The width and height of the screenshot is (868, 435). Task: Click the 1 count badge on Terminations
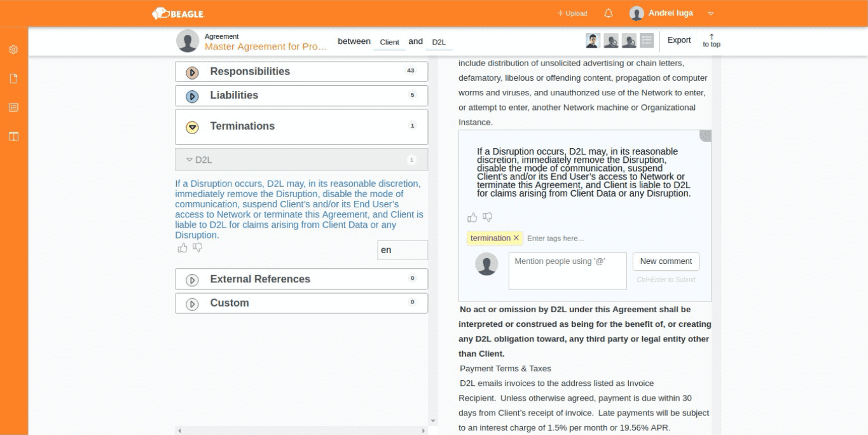coord(412,126)
